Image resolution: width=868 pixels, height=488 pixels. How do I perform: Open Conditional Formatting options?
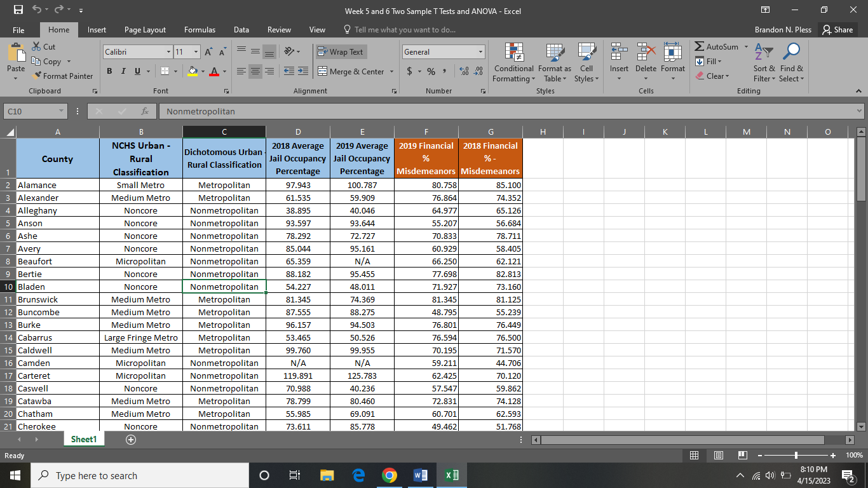(513, 62)
